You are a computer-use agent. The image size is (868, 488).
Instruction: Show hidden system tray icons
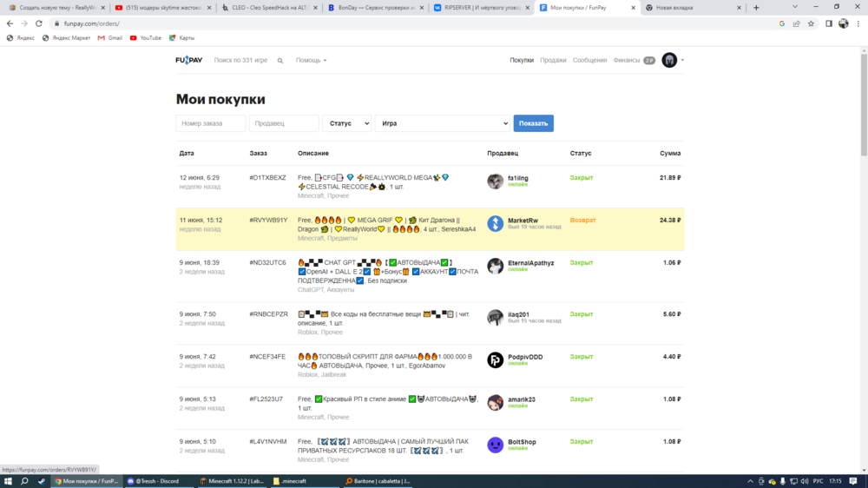click(750, 481)
